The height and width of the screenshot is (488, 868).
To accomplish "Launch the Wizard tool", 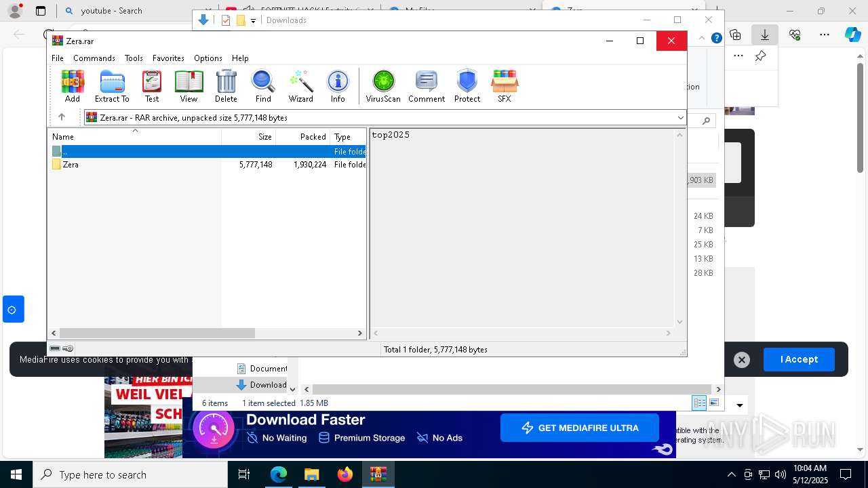I will tap(300, 86).
